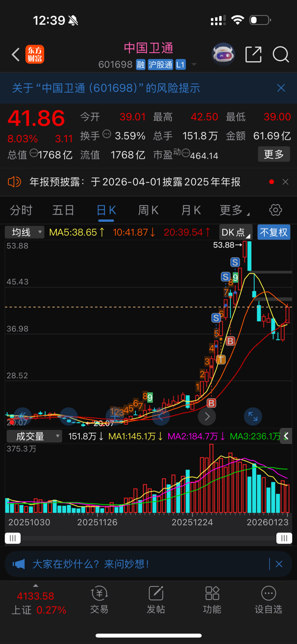Image resolution: width=297 pixels, height=644 pixels.
Task: Open chart settings gear icon
Action: (275, 210)
